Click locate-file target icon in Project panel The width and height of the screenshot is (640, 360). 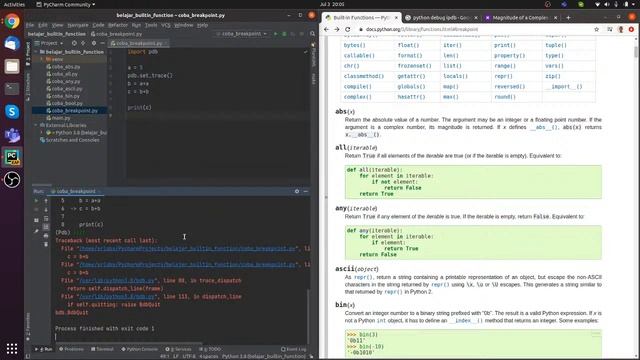tap(74, 43)
